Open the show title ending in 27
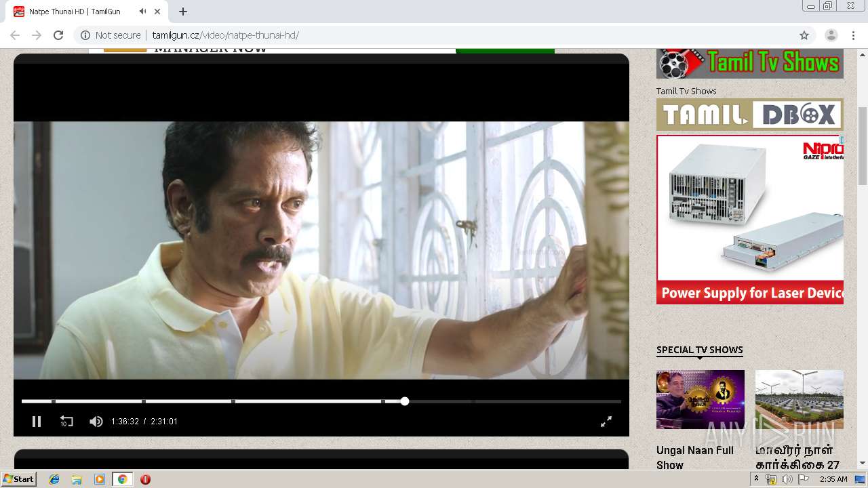Viewport: 868px width, 488px height. pos(797,457)
